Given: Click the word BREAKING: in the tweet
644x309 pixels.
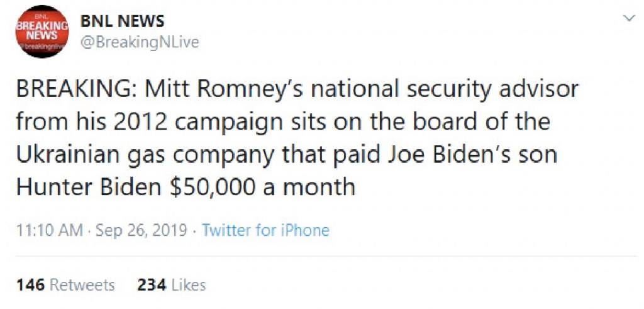Looking at the screenshot, I should (77, 89).
